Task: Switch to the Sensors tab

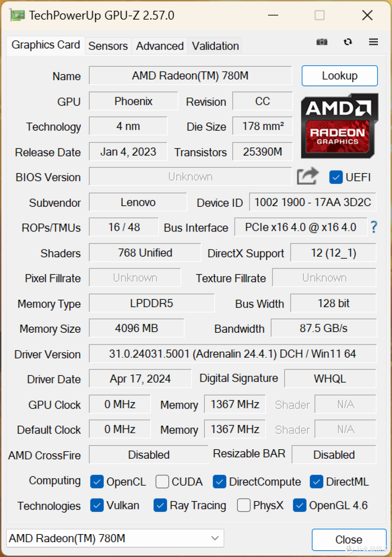Action: click(x=108, y=46)
